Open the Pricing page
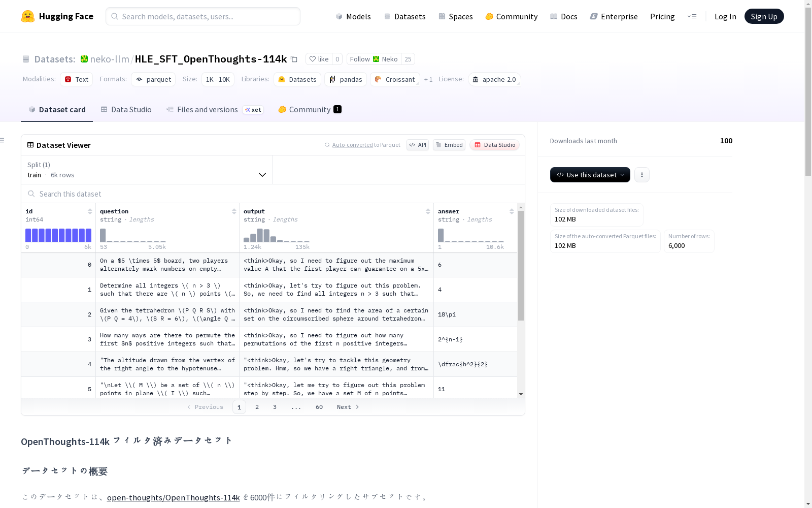This screenshot has width=812, height=508. point(662,16)
